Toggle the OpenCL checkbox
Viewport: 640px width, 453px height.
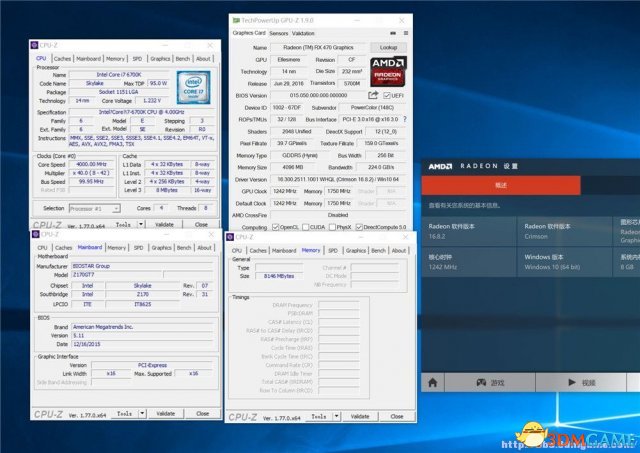point(276,227)
